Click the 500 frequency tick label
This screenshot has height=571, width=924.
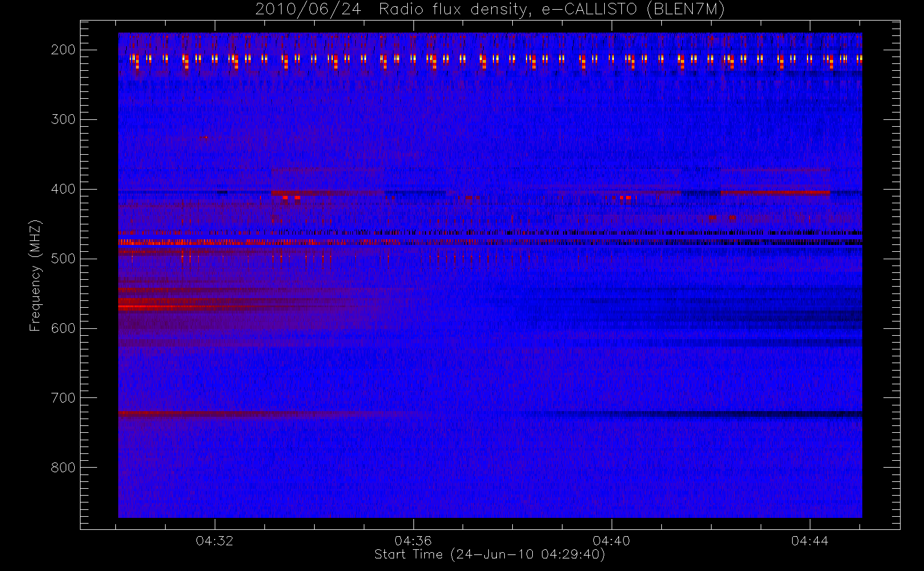tap(63, 259)
